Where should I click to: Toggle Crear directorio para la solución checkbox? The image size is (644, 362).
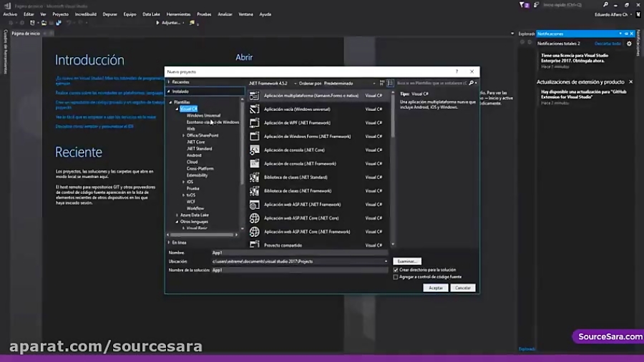pyautogui.click(x=396, y=270)
